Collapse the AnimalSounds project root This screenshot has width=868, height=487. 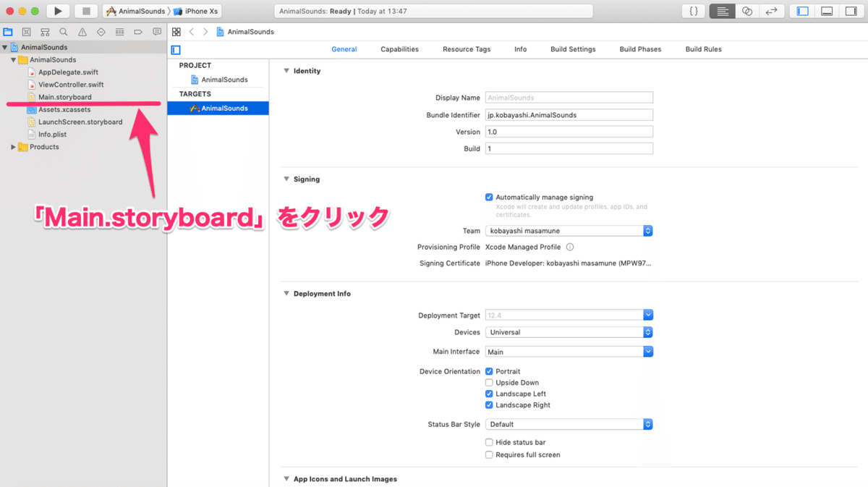click(x=5, y=47)
